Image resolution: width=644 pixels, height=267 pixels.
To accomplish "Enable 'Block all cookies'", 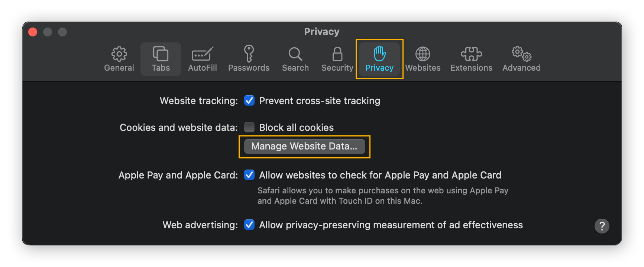I will tap(249, 127).
